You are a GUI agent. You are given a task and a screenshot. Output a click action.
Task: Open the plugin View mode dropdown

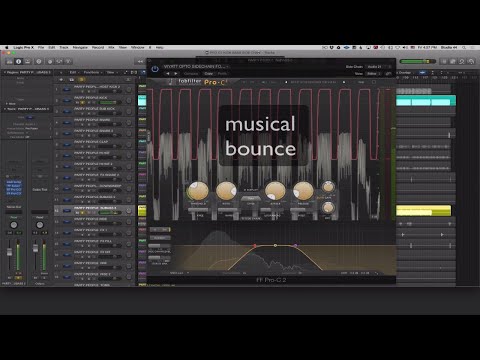pos(373,73)
